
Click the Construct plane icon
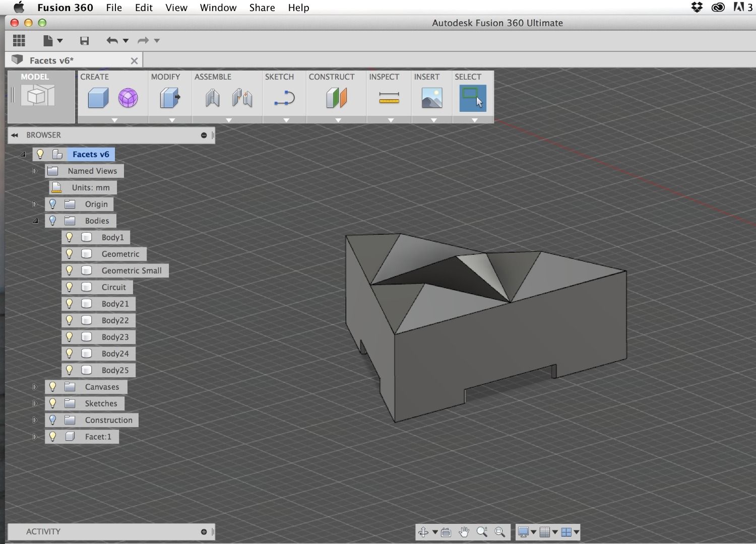pos(337,98)
